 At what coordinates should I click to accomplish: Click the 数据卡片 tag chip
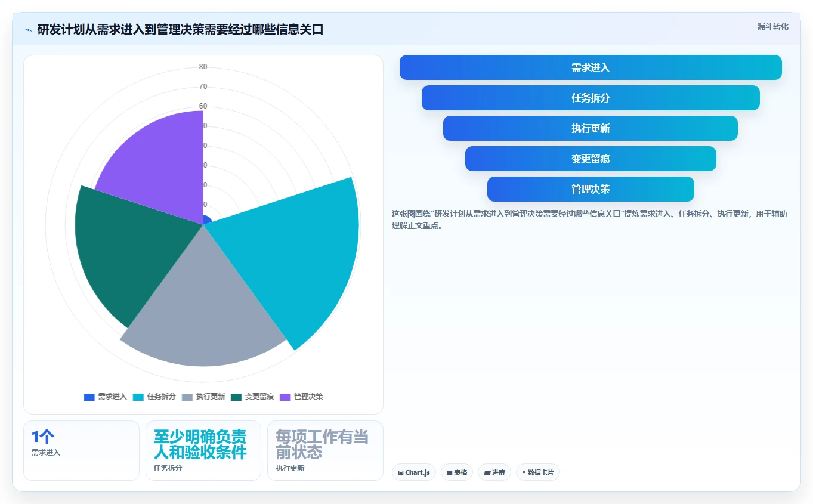coord(538,472)
